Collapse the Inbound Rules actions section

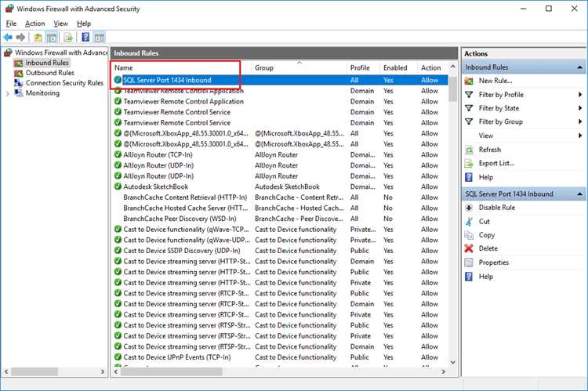[x=579, y=67]
